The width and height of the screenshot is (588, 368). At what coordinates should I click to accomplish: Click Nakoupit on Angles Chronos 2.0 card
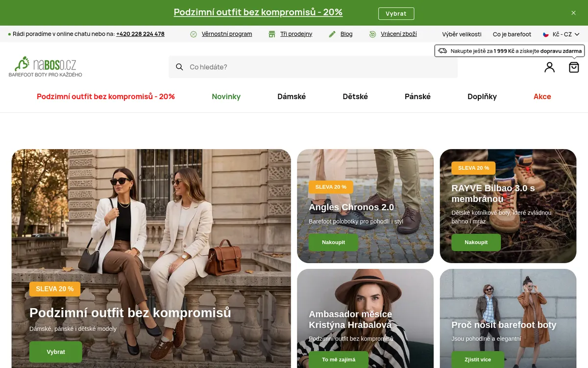tap(334, 242)
